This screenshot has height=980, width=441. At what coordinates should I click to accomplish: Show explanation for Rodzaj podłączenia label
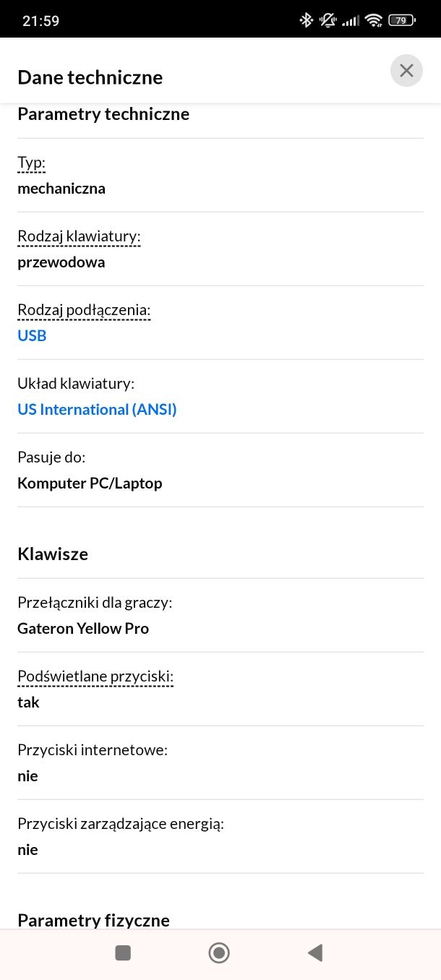coord(84,311)
